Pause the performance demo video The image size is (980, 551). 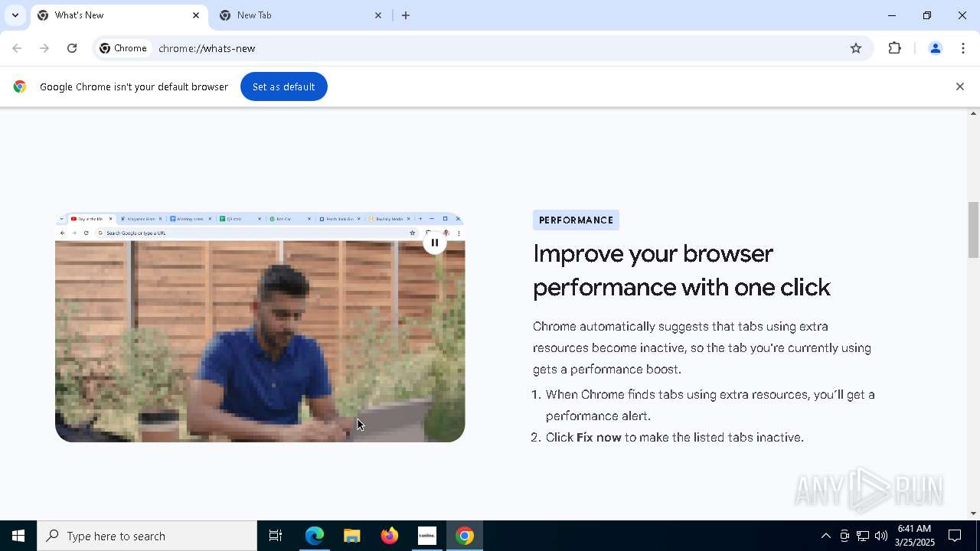pyautogui.click(x=434, y=243)
